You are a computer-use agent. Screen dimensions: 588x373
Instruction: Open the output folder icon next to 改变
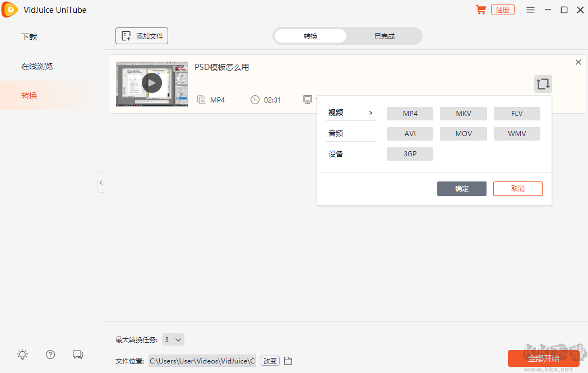click(289, 361)
